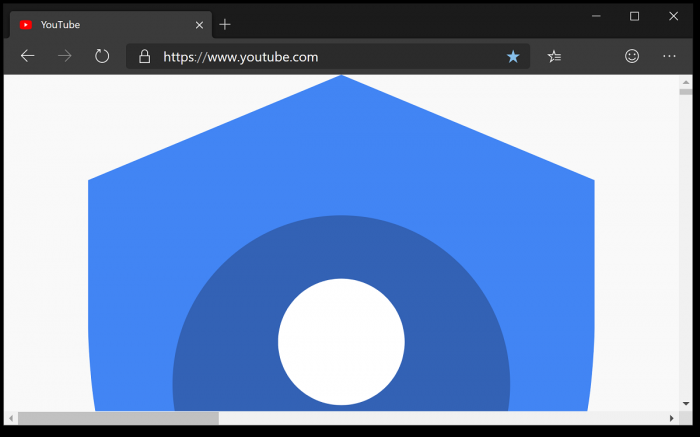This screenshot has height=437, width=700.
Task: Minimize the browser window
Action: (596, 17)
